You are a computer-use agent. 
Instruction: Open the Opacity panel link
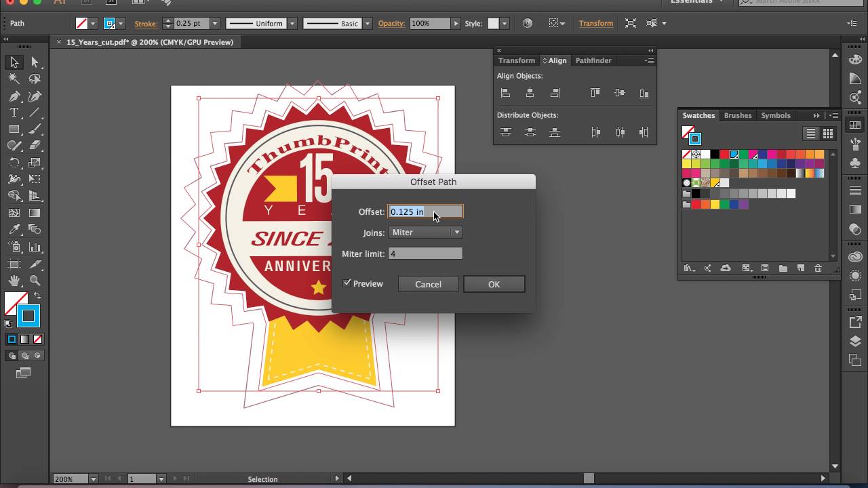pos(391,23)
